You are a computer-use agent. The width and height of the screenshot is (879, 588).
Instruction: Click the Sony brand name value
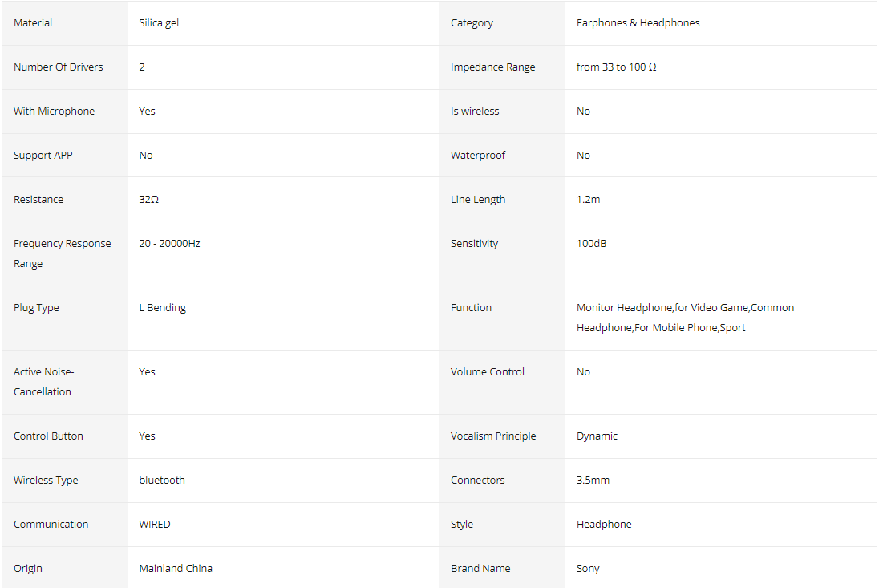(588, 569)
